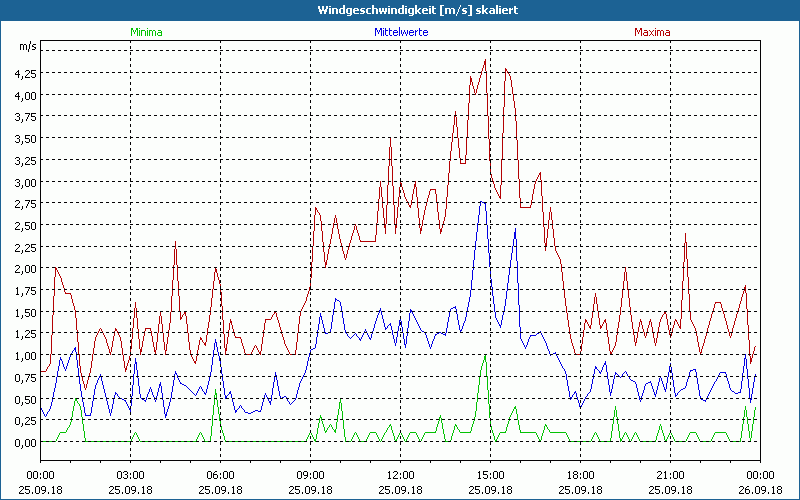The height and width of the screenshot is (500, 800).
Task: Click the 0,25 y-axis value
Action: pos(26,420)
